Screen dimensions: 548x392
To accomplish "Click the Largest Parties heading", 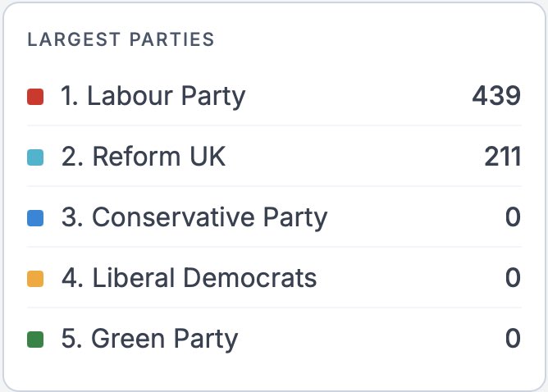I will (121, 39).
